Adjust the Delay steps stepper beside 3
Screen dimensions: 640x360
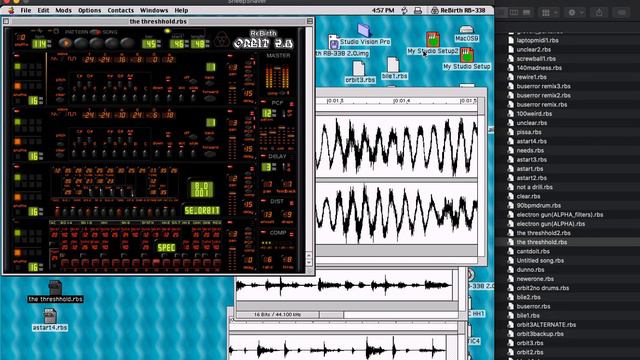pos(274,167)
